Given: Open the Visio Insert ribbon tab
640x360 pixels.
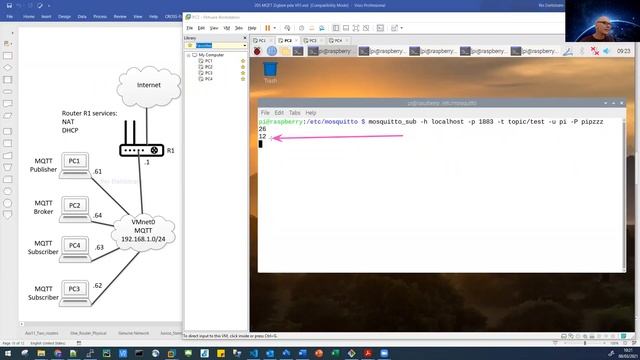Looking at the screenshot, I should tap(46, 17).
